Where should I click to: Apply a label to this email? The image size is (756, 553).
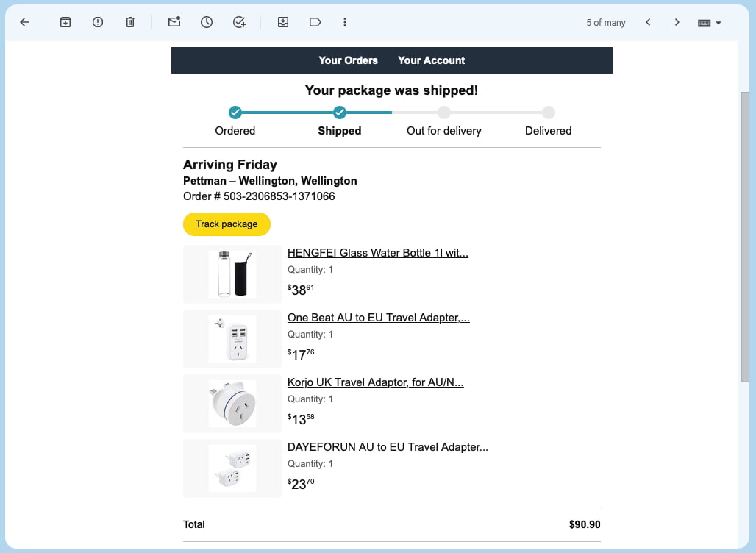point(315,22)
